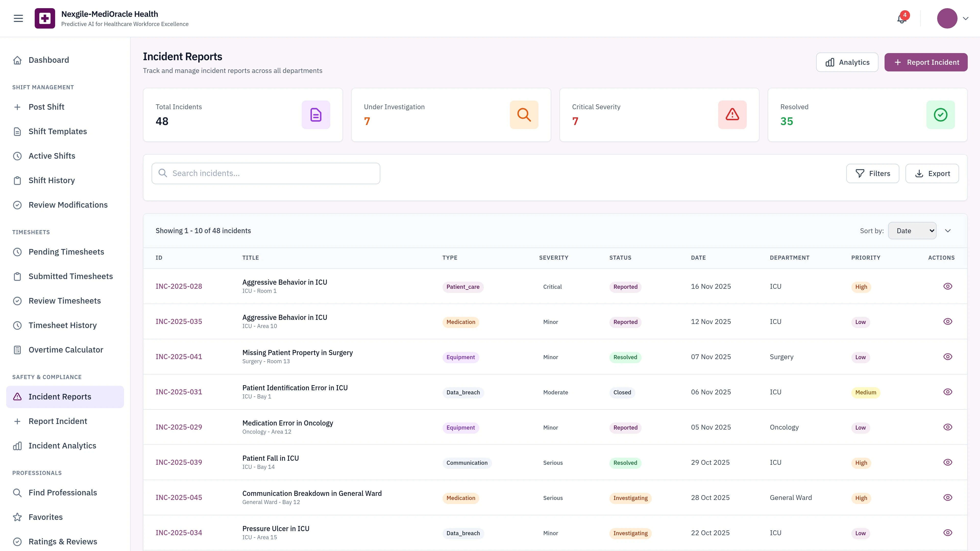Click the Submitted Timesheets clipboard icon
This screenshot has height=551, width=980.
(18, 277)
